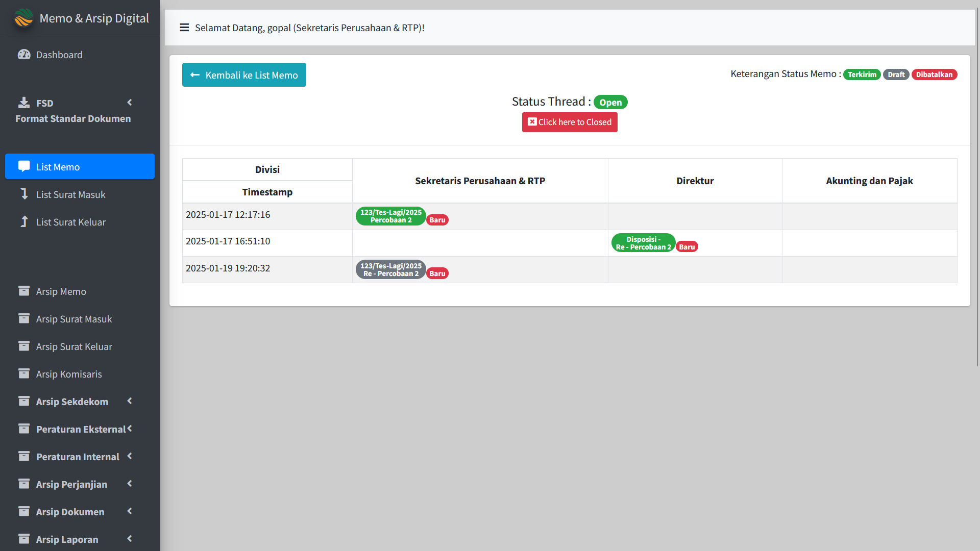The width and height of the screenshot is (980, 551).
Task: Click the app logo in sidebar header
Action: (23, 18)
